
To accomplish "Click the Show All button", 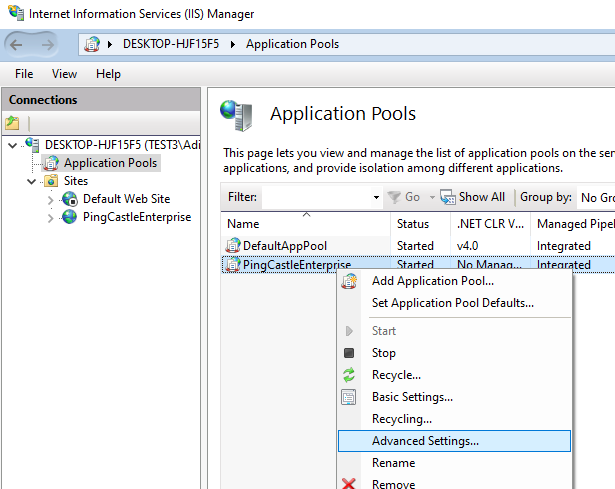I will point(473,197).
